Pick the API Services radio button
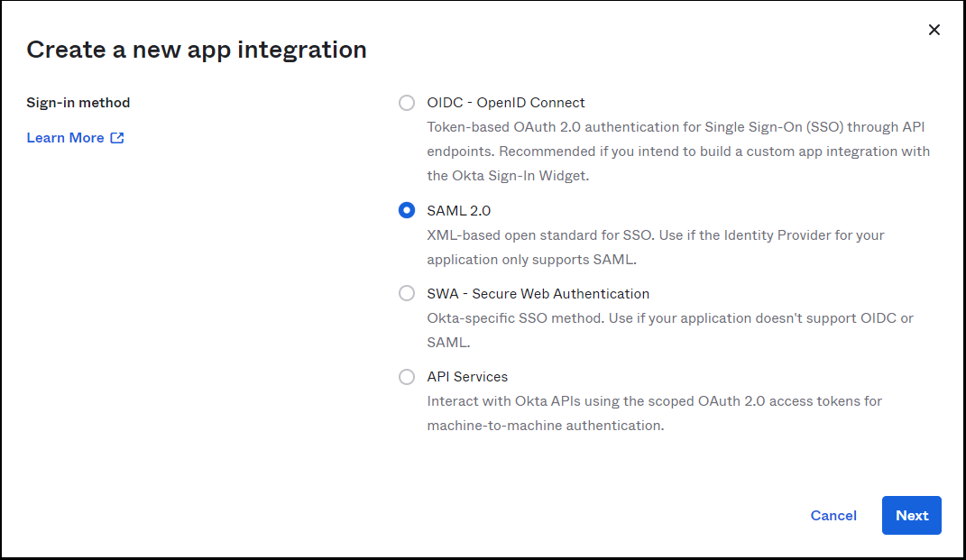The width and height of the screenshot is (966, 560). pyautogui.click(x=407, y=377)
